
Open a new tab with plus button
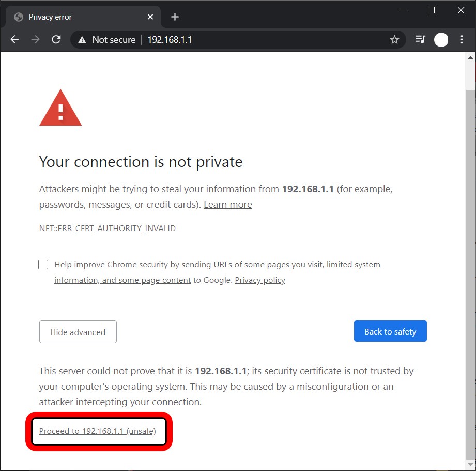pyautogui.click(x=175, y=17)
